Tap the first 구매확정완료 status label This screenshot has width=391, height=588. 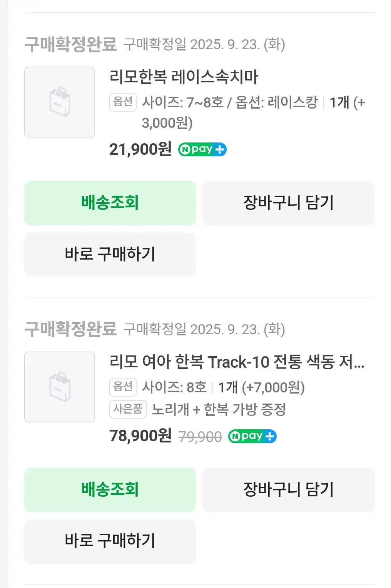(70, 45)
